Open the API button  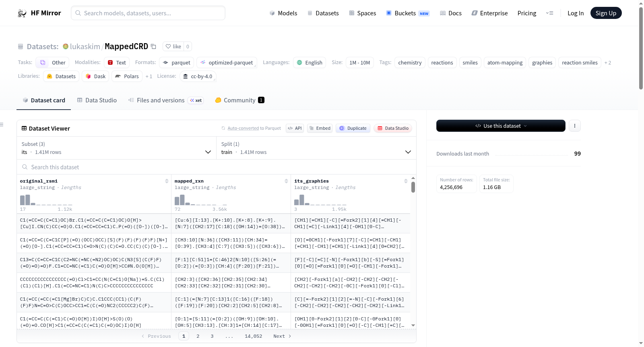click(x=295, y=128)
